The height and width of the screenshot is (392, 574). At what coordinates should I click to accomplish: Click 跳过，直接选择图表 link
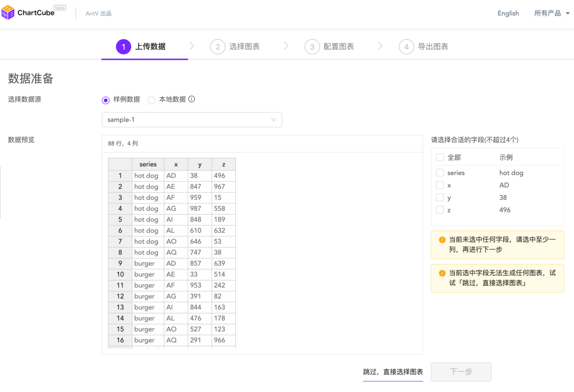coord(393,372)
